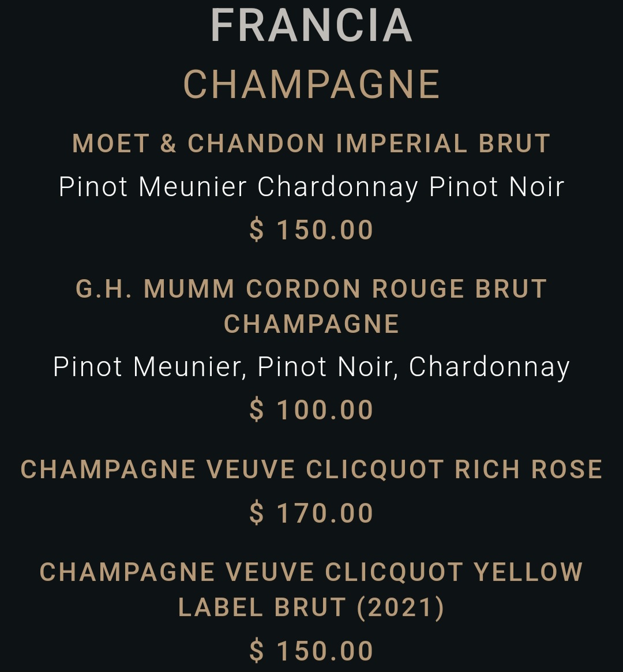Click "Chardonnay" in G.H. Mumm description
This screenshot has width=623, height=672.
click(x=489, y=367)
